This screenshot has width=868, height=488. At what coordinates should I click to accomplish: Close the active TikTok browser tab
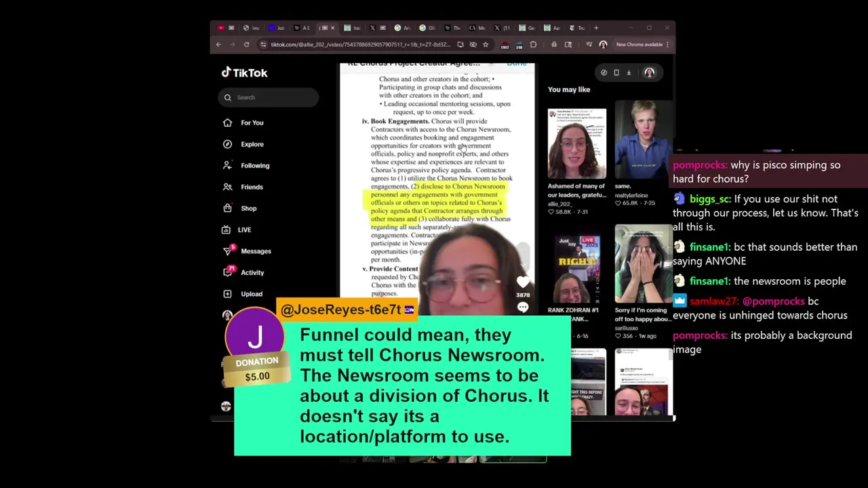(332, 28)
